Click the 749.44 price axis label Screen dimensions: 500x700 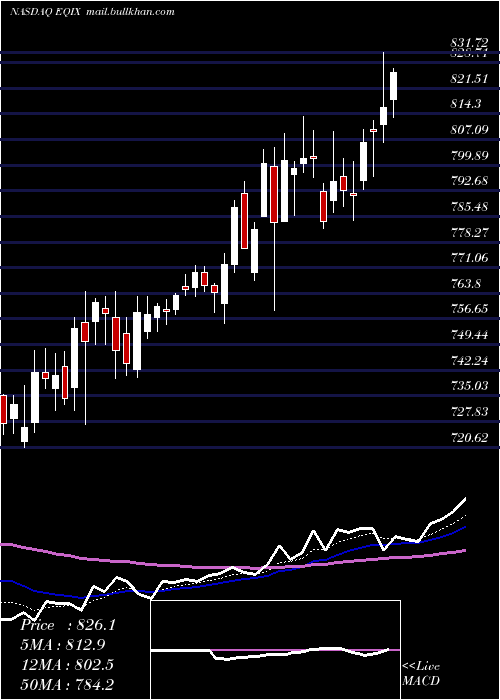(x=469, y=334)
